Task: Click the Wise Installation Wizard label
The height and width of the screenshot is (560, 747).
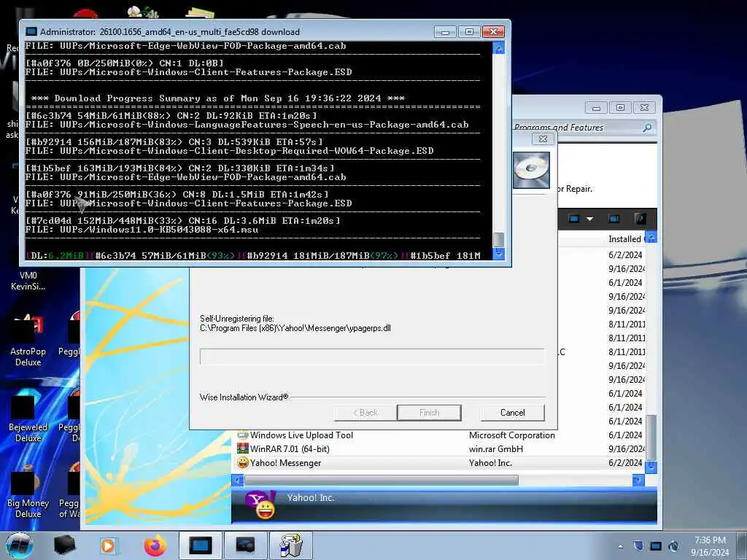Action: [x=244, y=397]
